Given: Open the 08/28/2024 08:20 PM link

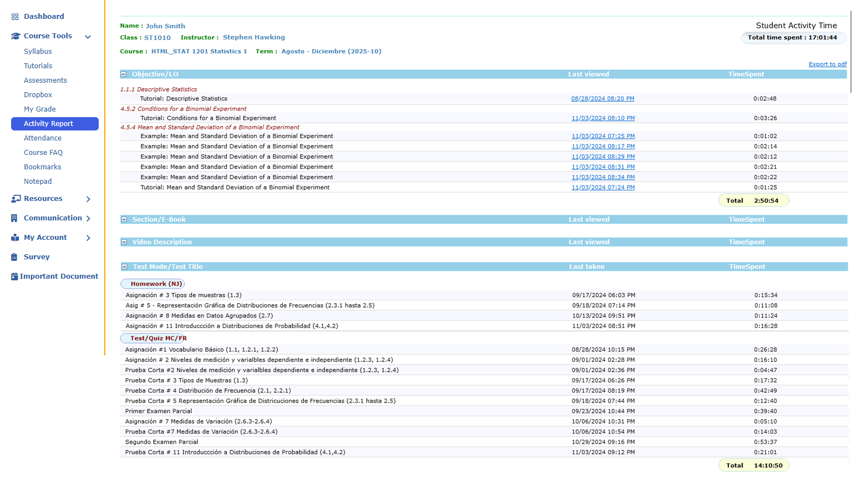Looking at the screenshot, I should (602, 99).
